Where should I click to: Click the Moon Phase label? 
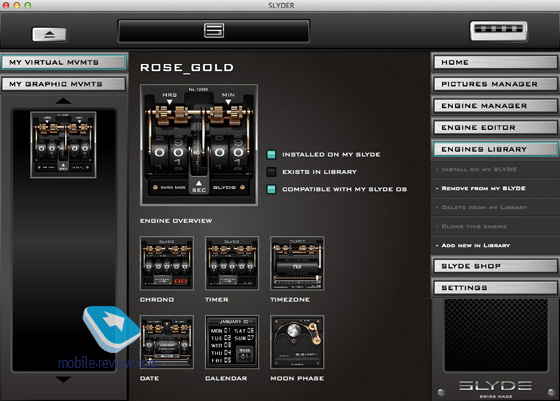pyautogui.click(x=297, y=379)
